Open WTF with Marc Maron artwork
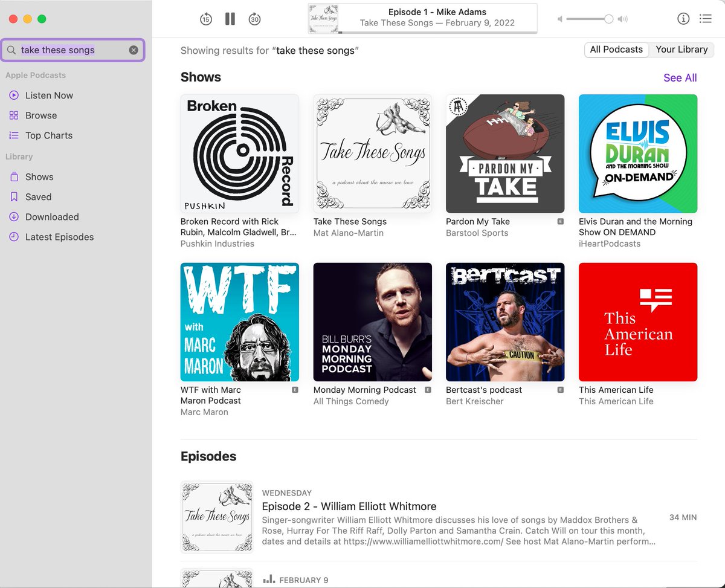This screenshot has height=588, width=725. tap(239, 322)
